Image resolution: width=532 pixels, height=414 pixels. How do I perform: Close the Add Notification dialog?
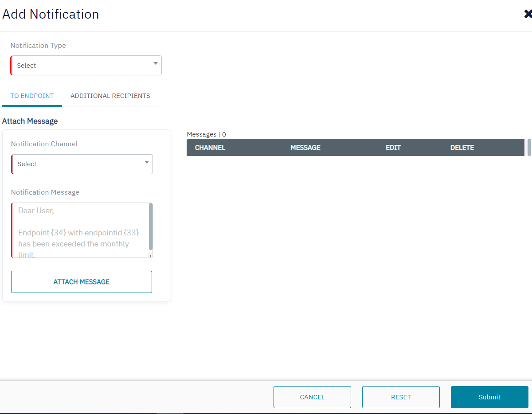(528, 14)
